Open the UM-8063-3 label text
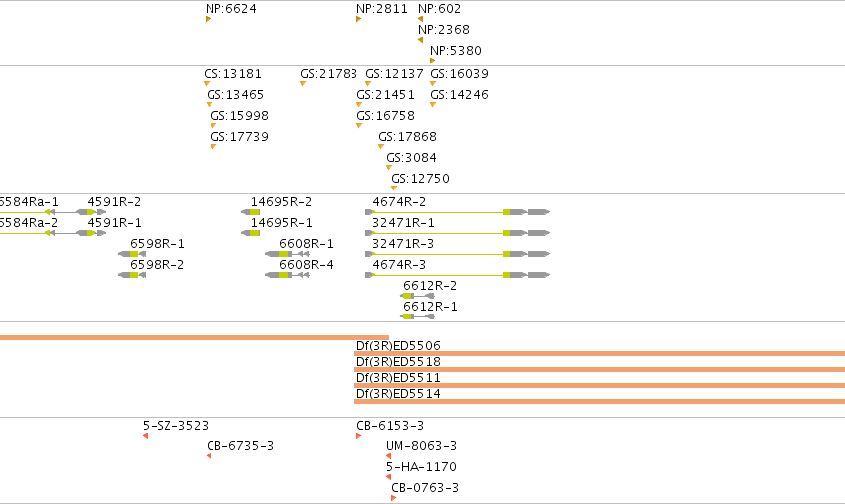The image size is (845, 504). [x=421, y=446]
